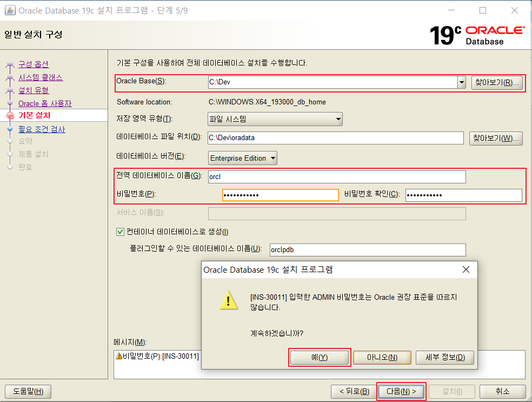Click the Oracle Base field containing C:\Dev
Image resolution: width=532 pixels, height=402 pixels.
333,82
